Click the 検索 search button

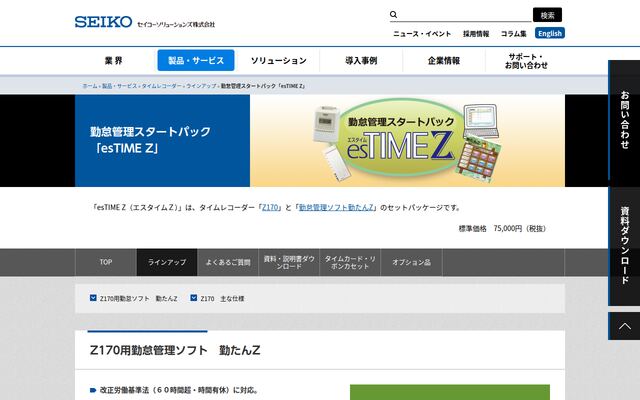click(547, 15)
